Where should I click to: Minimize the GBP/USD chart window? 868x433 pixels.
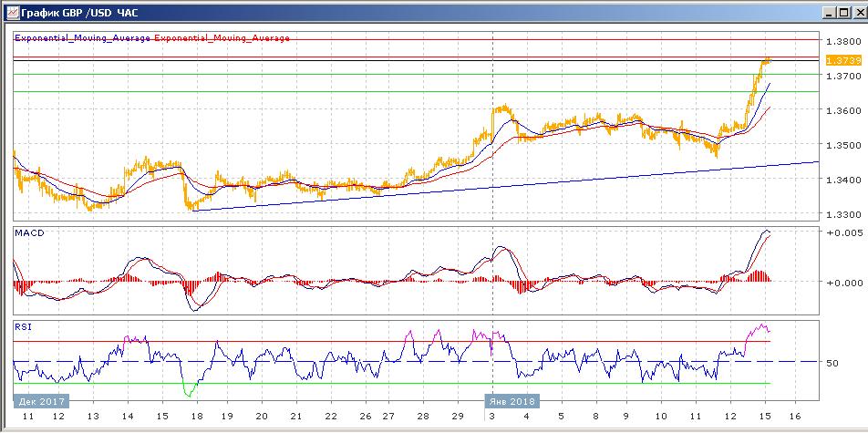point(829,12)
